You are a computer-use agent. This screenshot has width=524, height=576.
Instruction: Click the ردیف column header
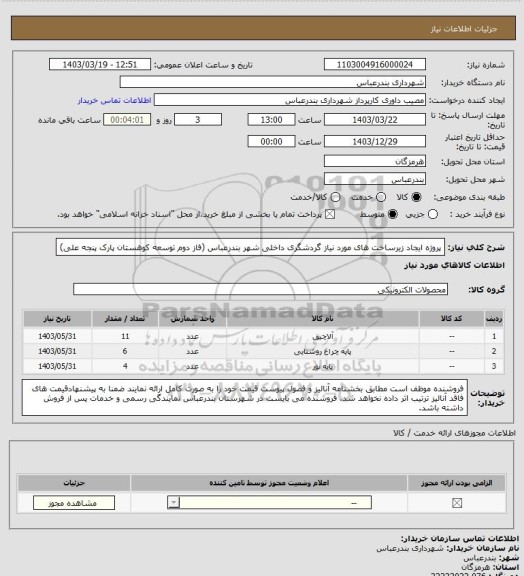click(x=494, y=319)
